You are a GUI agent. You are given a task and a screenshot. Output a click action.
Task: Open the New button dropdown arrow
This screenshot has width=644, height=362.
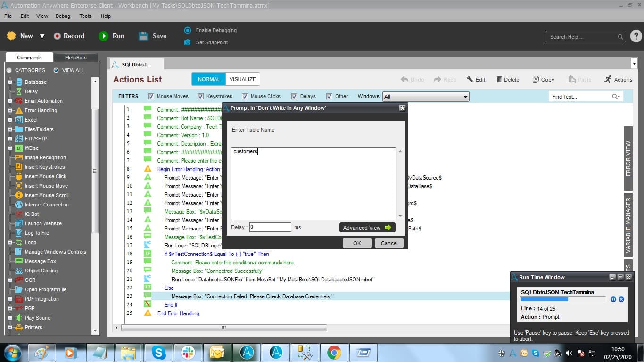coord(42,36)
